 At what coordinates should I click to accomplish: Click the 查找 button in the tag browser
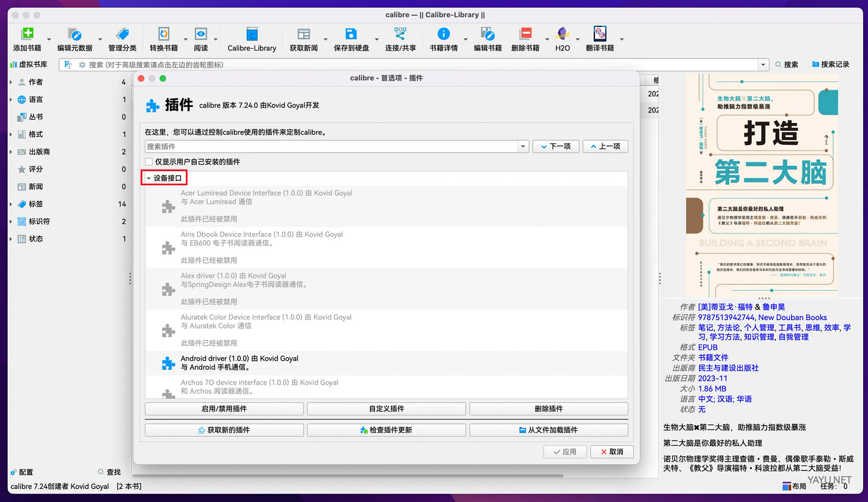[109, 472]
